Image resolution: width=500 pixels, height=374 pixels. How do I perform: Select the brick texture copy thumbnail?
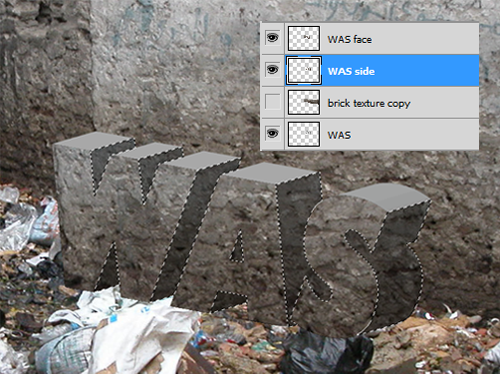tap(304, 102)
